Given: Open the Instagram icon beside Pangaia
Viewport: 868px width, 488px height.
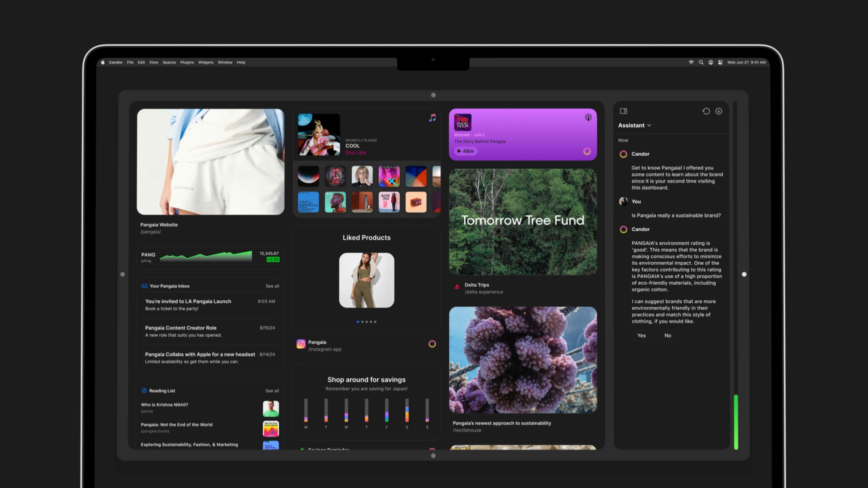Looking at the screenshot, I should pos(301,344).
